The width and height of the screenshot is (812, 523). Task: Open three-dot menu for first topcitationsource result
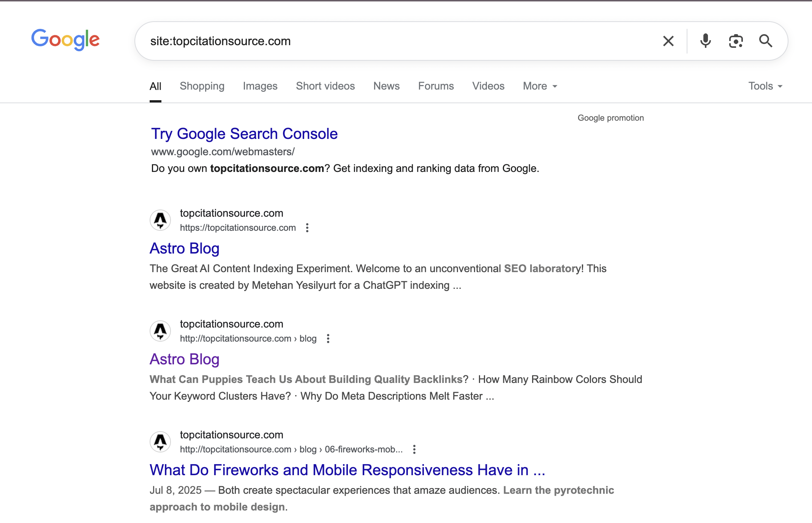pos(307,228)
